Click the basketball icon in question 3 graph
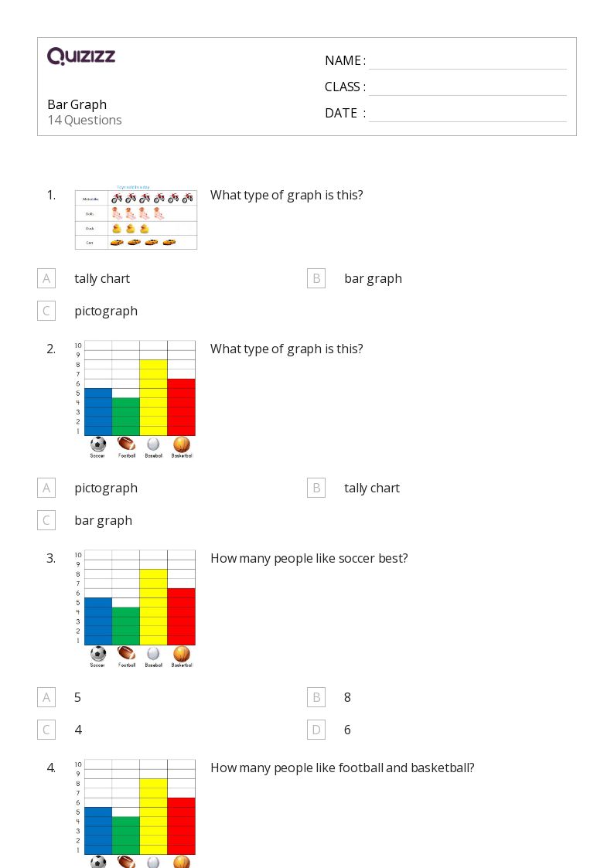This screenshot has width=614, height=868. click(x=181, y=654)
